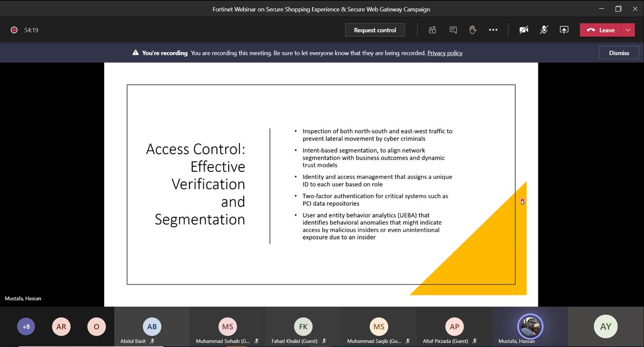Click the Request control button
644x347 pixels.
[x=375, y=30]
